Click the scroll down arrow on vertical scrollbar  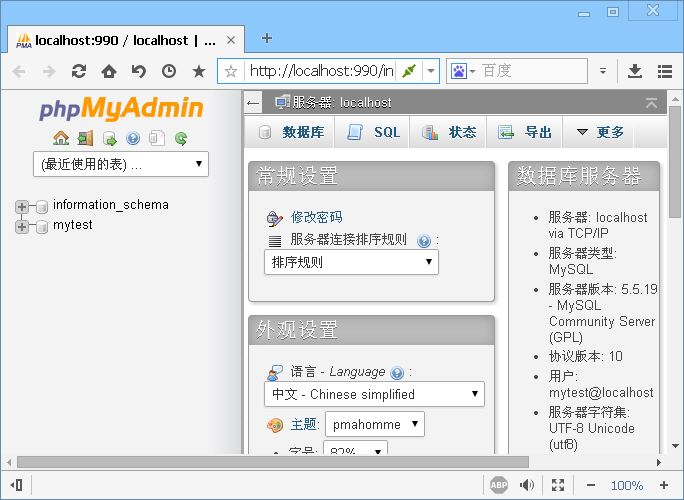click(x=675, y=446)
